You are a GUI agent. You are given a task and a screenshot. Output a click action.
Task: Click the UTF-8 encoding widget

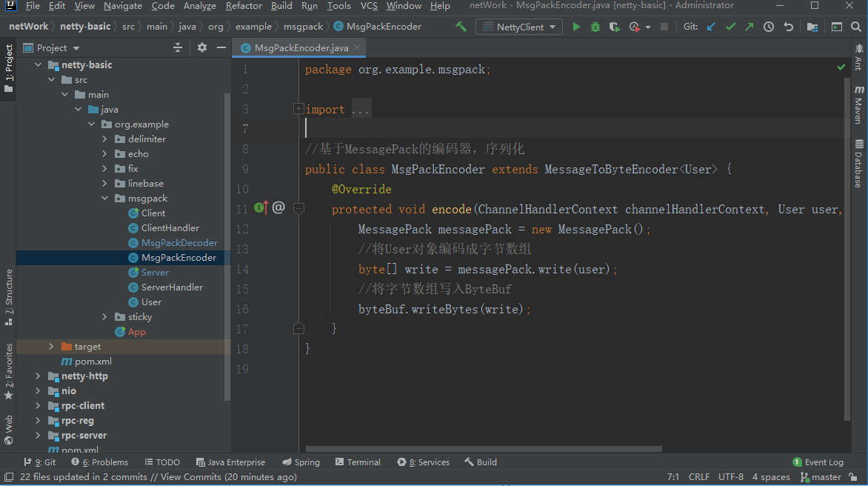coord(731,476)
